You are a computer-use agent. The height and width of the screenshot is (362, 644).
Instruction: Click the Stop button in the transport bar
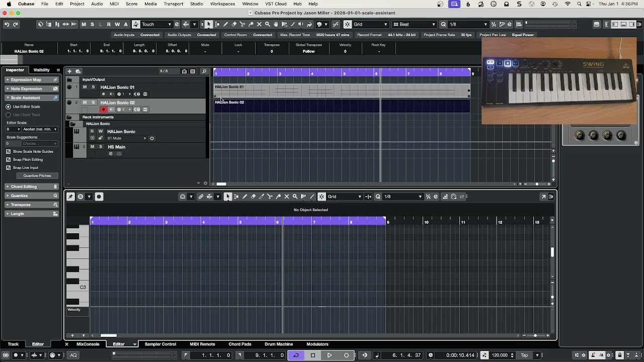312,355
